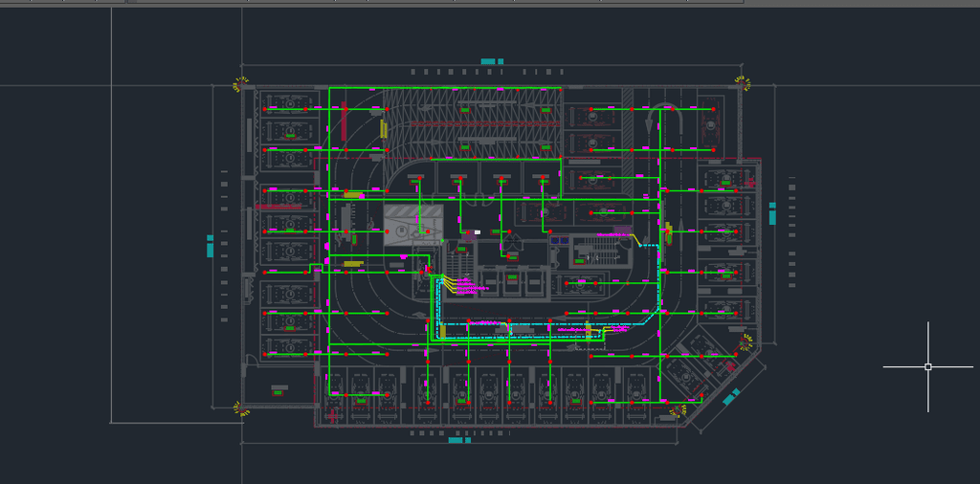980x484 pixels.
Task: Select the red vertical bar left of the ramp
Action: (344, 121)
